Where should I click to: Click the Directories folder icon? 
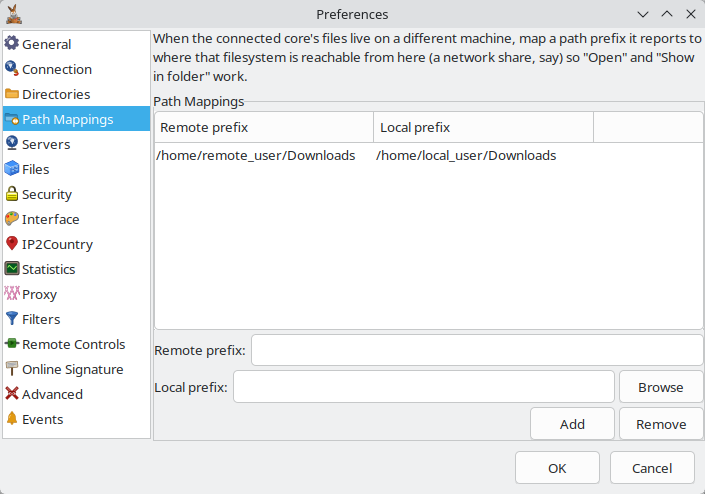point(12,94)
